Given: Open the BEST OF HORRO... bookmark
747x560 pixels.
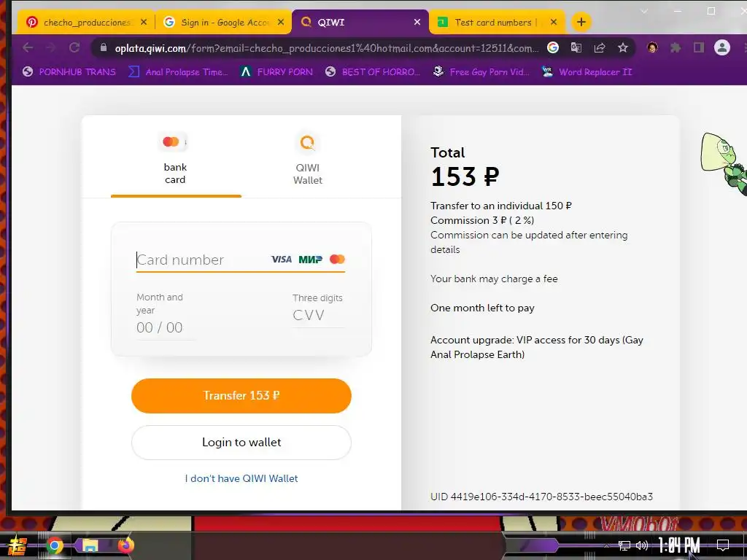Looking at the screenshot, I should 373,72.
